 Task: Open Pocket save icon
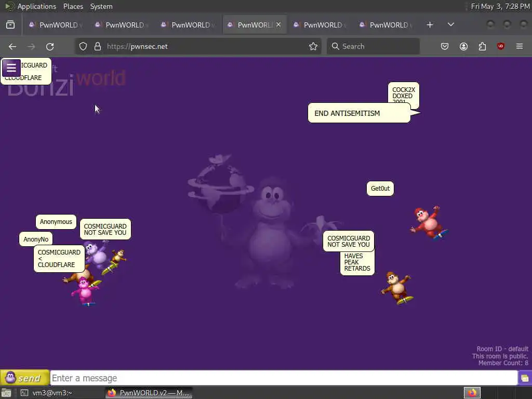(x=445, y=46)
